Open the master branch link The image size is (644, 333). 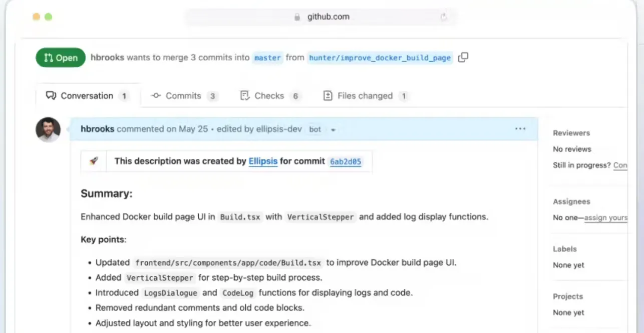point(267,58)
